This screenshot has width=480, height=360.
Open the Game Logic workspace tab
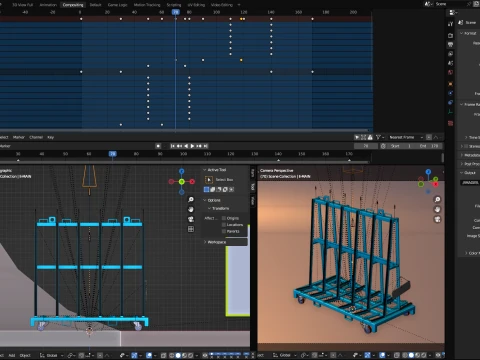(x=117, y=5)
